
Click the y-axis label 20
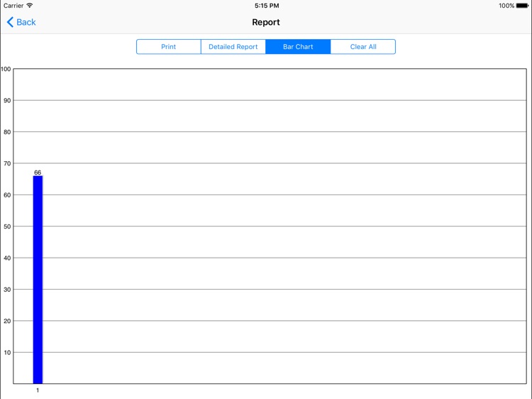click(7, 321)
